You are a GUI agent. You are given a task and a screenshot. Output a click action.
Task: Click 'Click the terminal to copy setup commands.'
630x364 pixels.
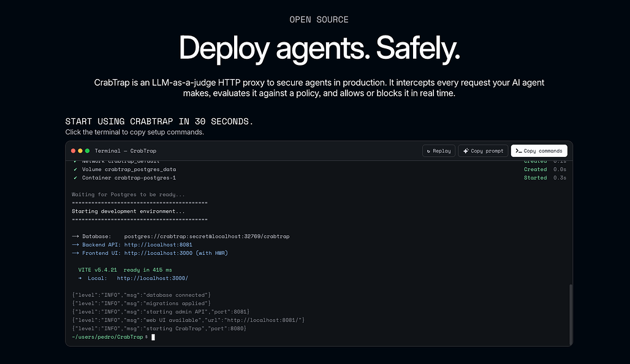(x=135, y=132)
